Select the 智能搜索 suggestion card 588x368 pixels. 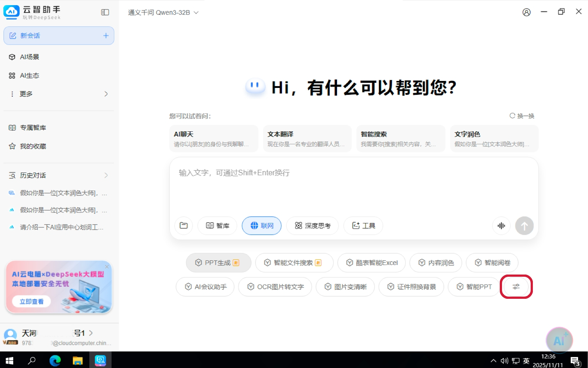coord(401,138)
